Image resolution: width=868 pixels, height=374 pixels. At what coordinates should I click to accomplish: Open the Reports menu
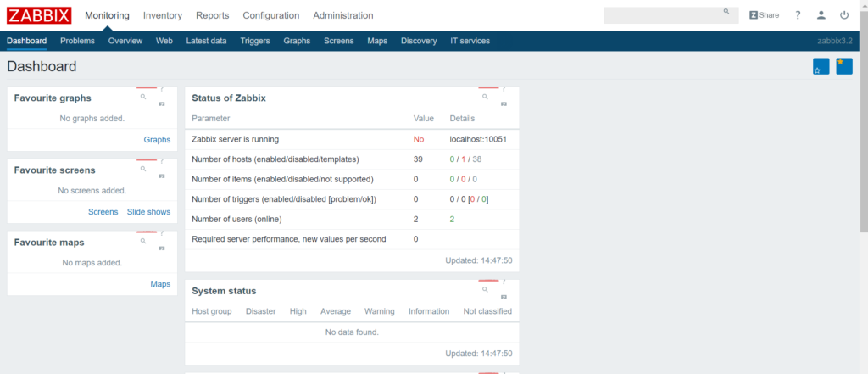[x=213, y=15]
